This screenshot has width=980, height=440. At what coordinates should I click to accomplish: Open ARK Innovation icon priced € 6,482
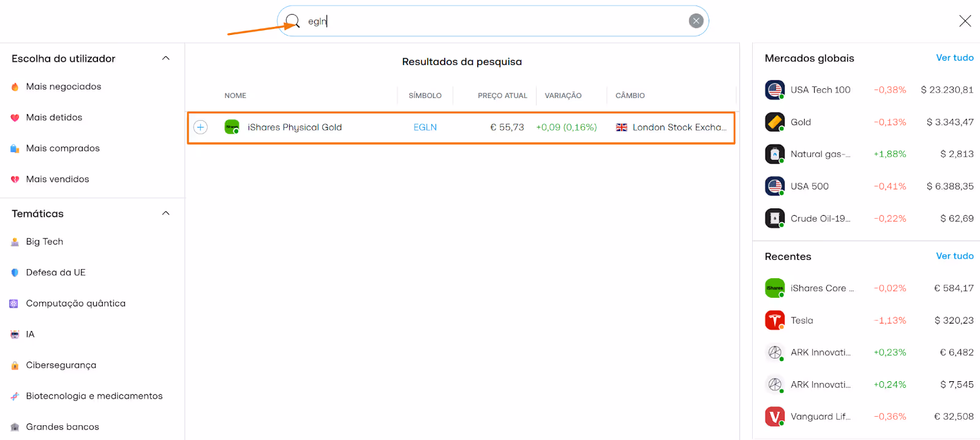click(775, 352)
